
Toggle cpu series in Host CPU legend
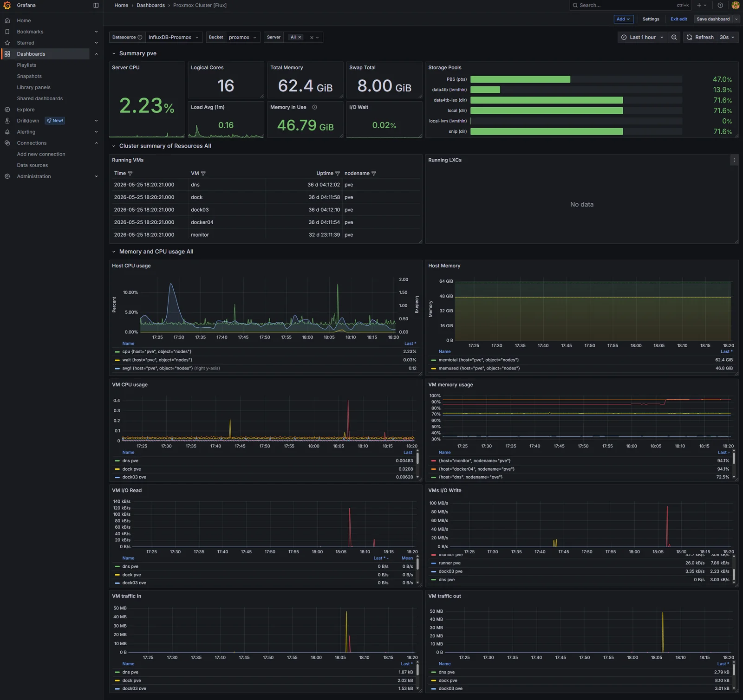[x=157, y=352]
